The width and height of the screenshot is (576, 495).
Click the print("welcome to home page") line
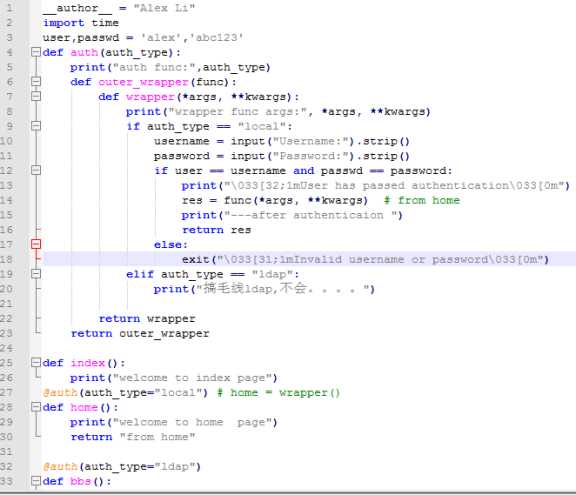174,422
